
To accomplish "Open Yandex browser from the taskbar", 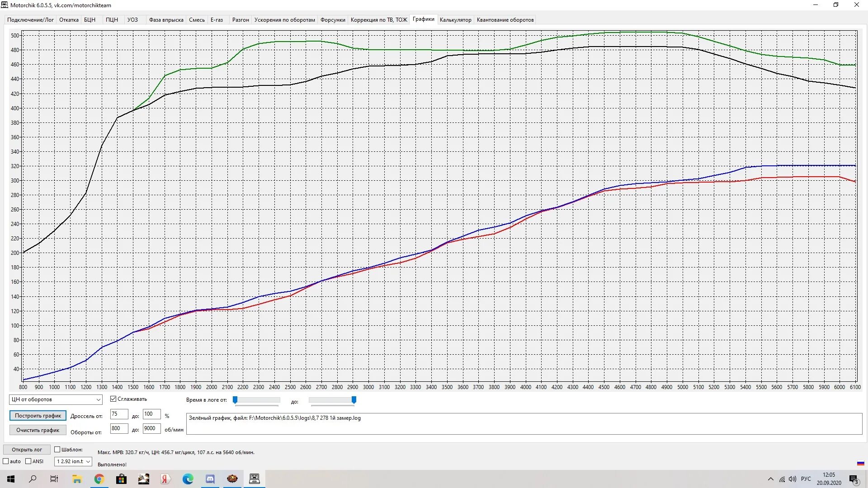I will tap(165, 479).
